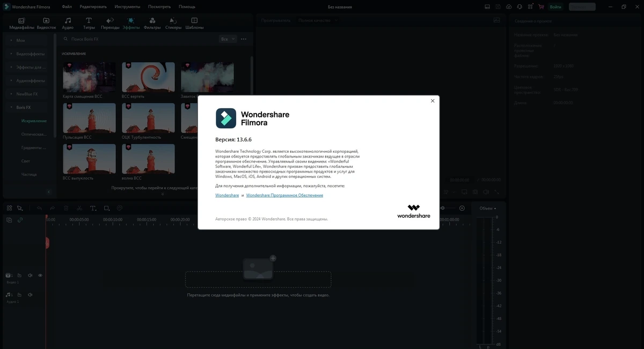
Task: Open the Инструменты menu
Action: [127, 7]
